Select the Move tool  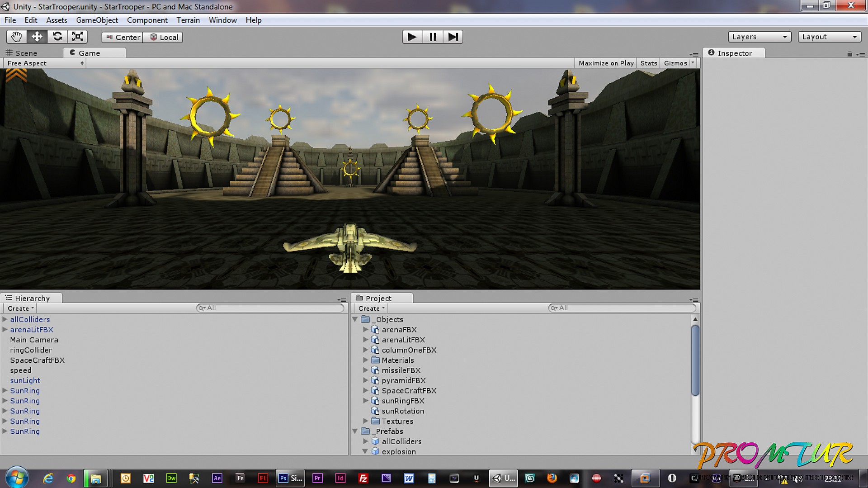coord(37,37)
